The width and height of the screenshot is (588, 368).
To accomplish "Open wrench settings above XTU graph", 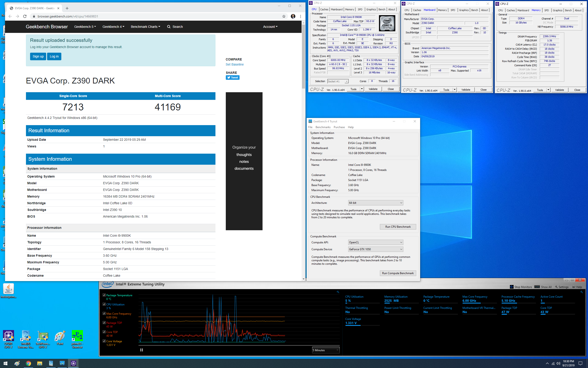I will pyautogui.click(x=338, y=292).
